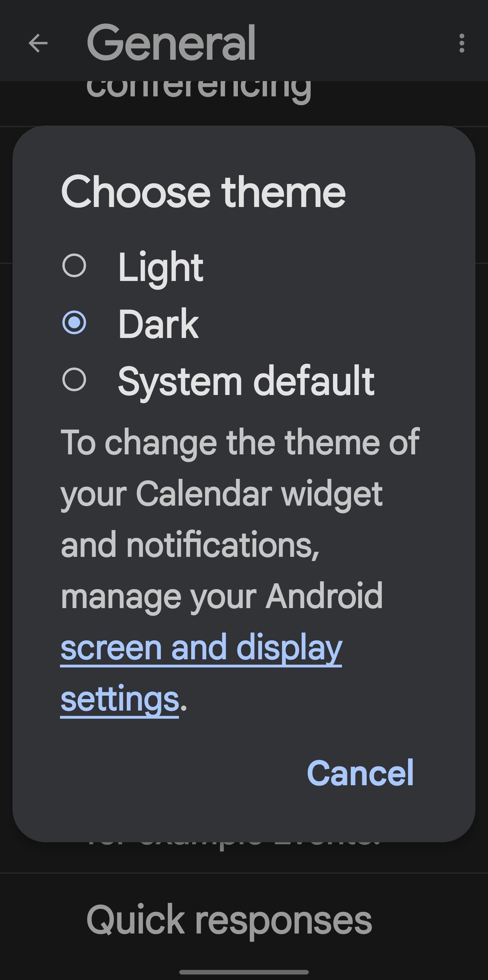
Task: Choose the System default theme label
Action: pyautogui.click(x=246, y=381)
